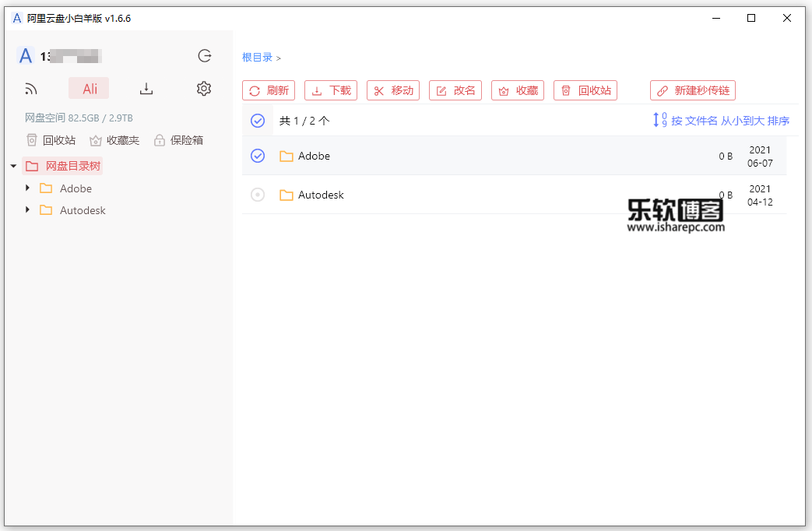Click the 刷新 refresh button
Viewport: 812px width, 531px height.
click(269, 90)
